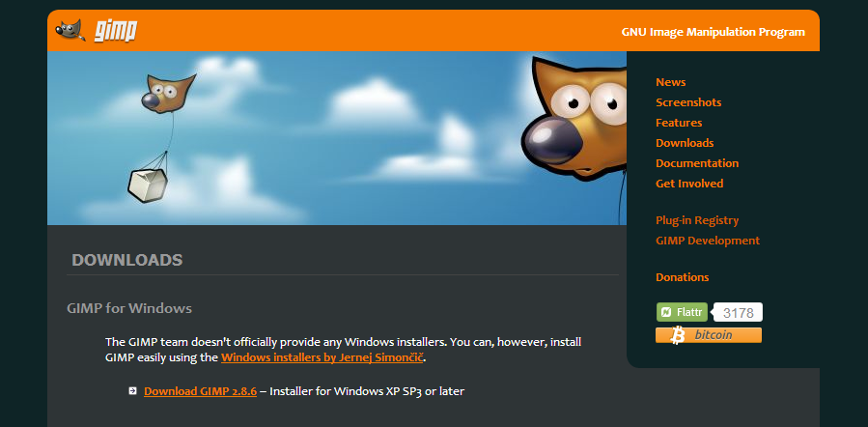
Task: Click the hanging box crate in banner
Action: pos(148,184)
